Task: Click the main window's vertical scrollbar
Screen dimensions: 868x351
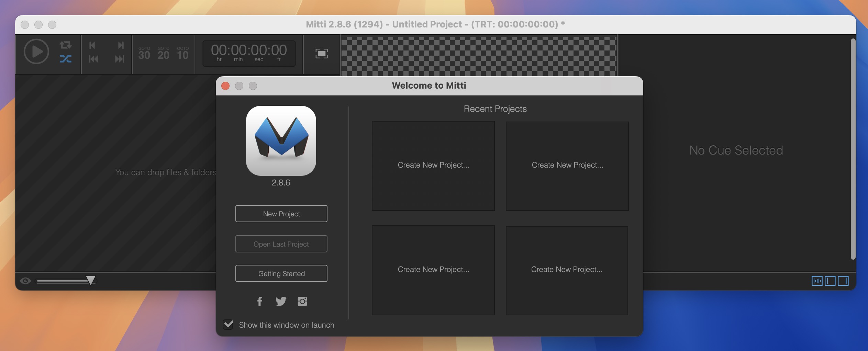Action: [853, 149]
